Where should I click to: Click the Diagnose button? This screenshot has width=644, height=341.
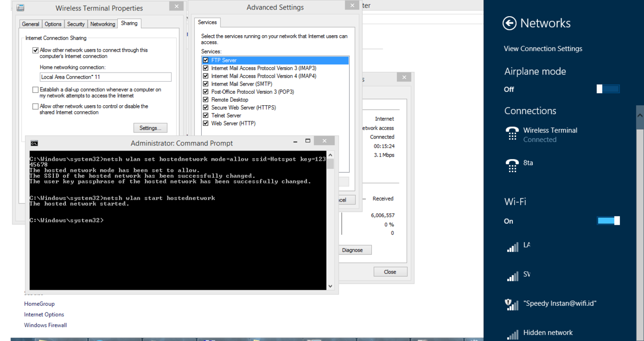tap(352, 250)
